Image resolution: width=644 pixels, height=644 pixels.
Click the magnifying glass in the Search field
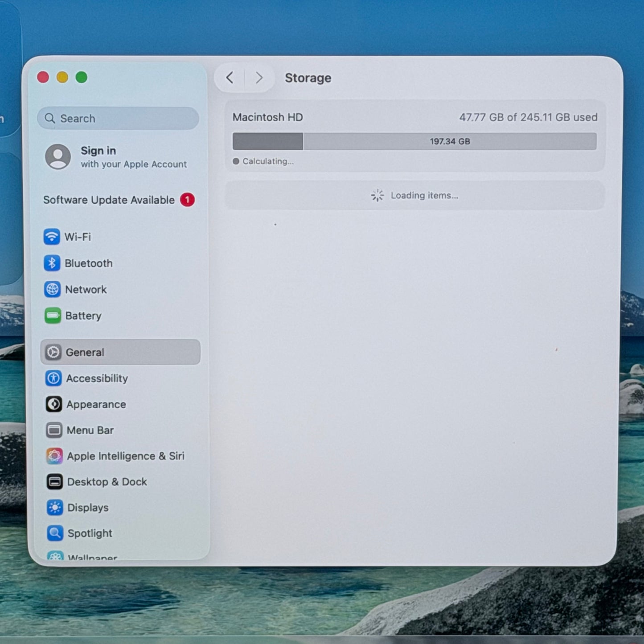pyautogui.click(x=50, y=119)
